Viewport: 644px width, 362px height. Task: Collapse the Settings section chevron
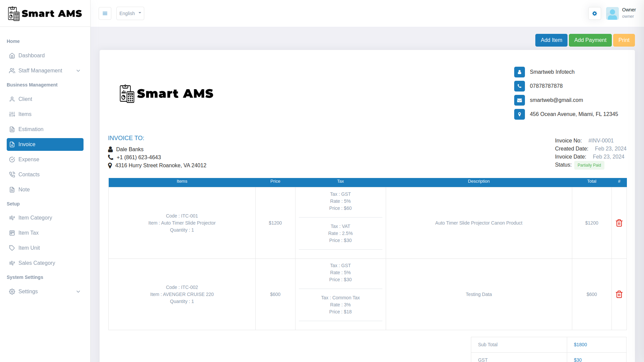coord(78,292)
